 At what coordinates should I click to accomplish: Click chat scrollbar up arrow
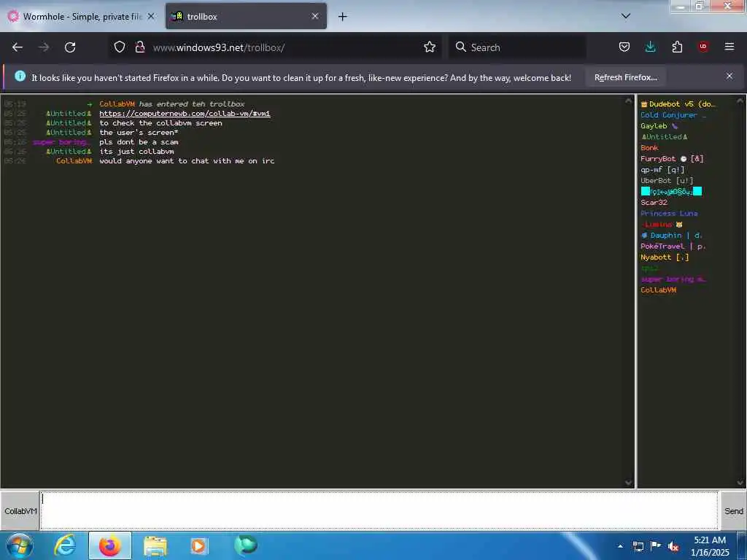tap(628, 101)
